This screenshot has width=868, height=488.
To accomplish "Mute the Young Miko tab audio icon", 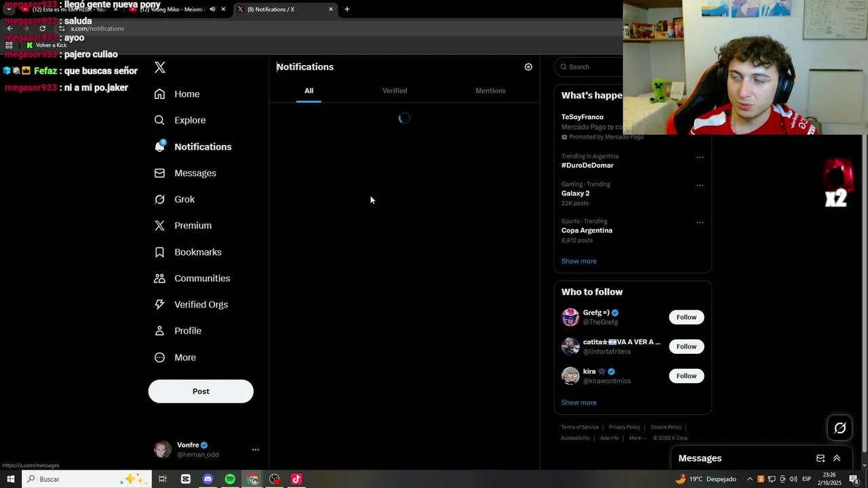I will pos(212,9).
